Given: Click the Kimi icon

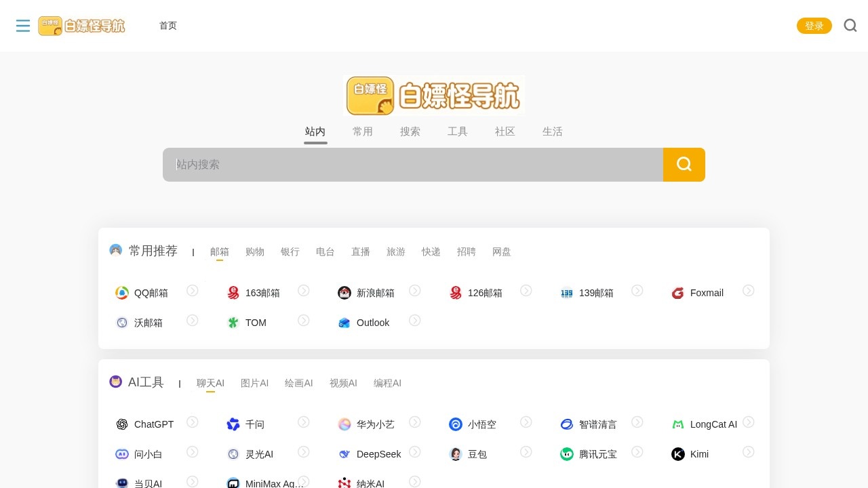Looking at the screenshot, I should 678,454.
